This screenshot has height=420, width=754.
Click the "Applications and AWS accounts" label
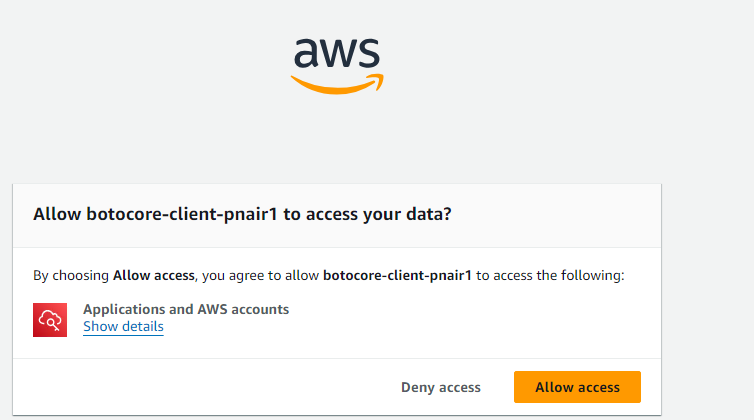click(x=186, y=309)
